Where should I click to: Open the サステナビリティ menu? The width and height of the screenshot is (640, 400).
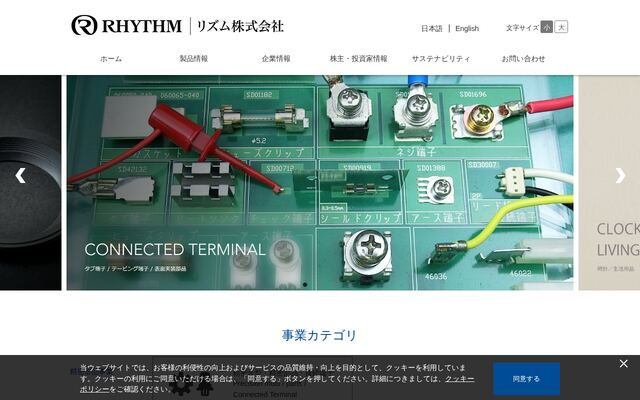click(x=441, y=59)
